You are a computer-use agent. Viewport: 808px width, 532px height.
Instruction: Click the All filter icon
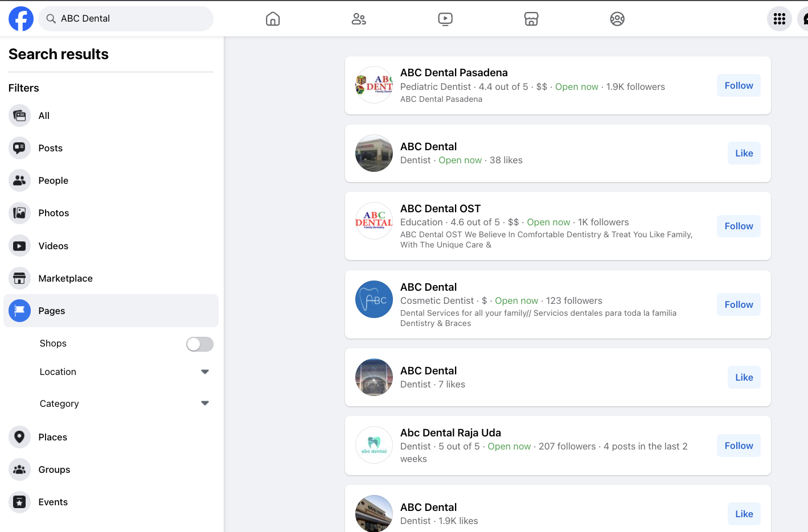click(x=19, y=116)
